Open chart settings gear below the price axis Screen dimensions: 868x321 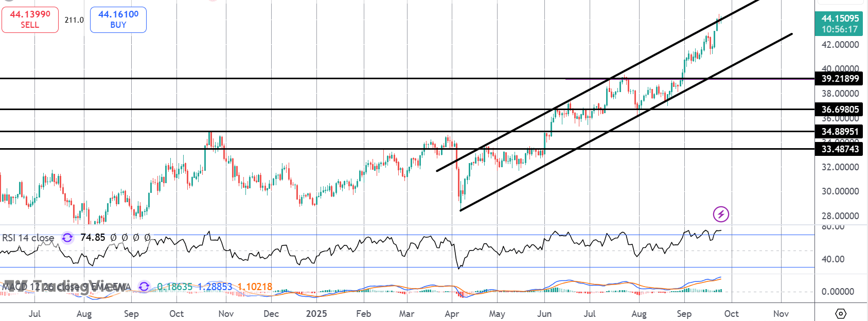(x=841, y=313)
